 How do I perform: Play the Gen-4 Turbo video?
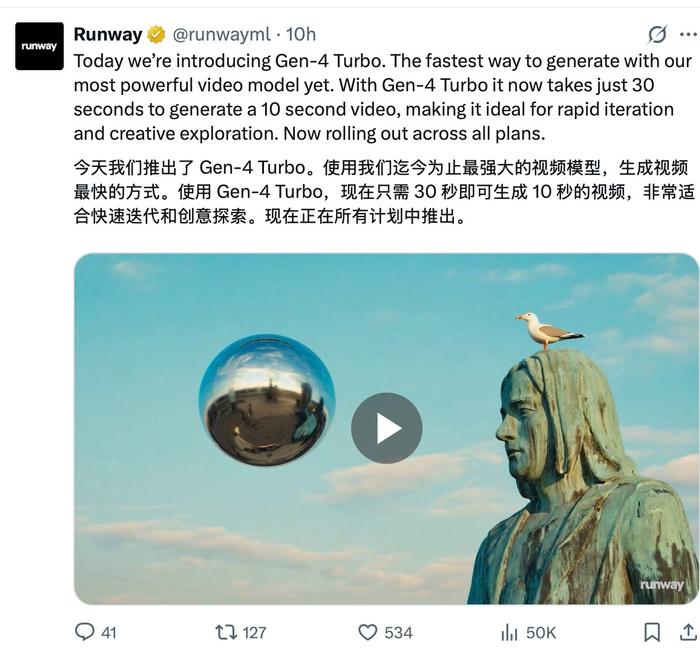[x=387, y=428]
